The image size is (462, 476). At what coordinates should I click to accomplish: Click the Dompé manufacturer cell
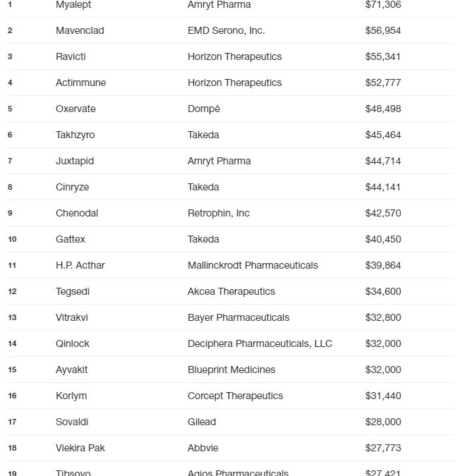(204, 109)
